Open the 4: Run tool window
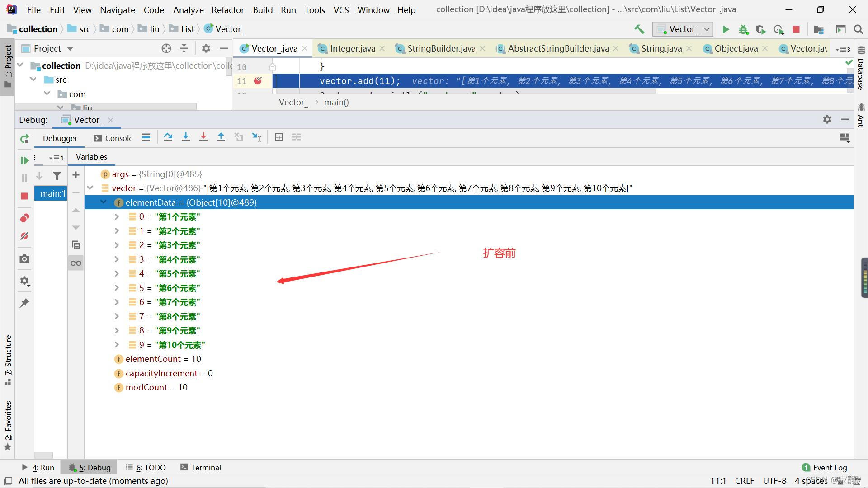Viewport: 868px width, 488px height. click(38, 467)
